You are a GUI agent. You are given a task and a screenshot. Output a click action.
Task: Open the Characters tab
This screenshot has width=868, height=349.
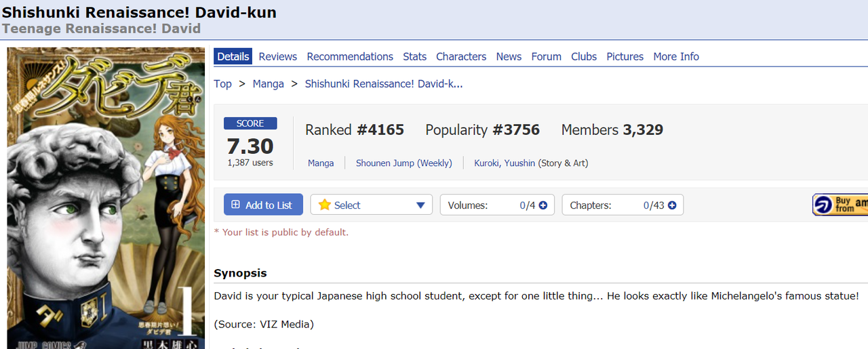pos(461,56)
